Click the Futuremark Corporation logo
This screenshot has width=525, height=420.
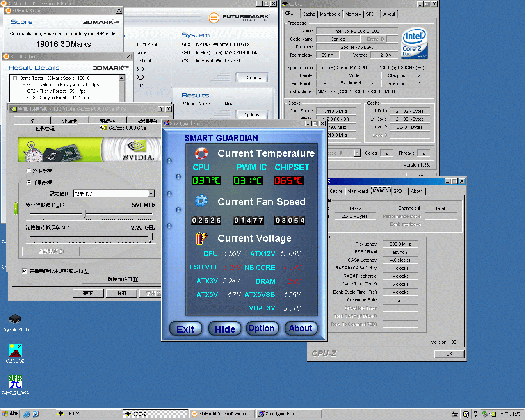click(x=239, y=18)
